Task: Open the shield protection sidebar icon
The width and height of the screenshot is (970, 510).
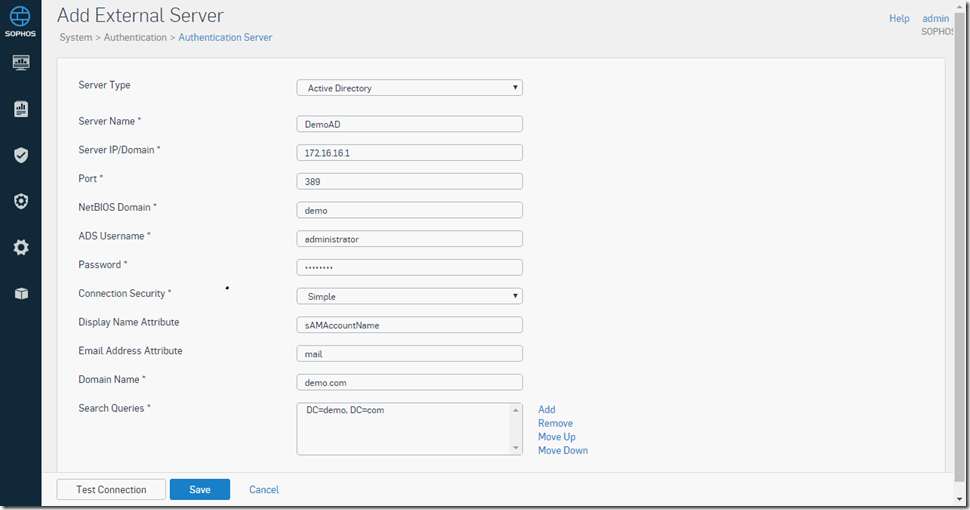Action: coord(21,155)
